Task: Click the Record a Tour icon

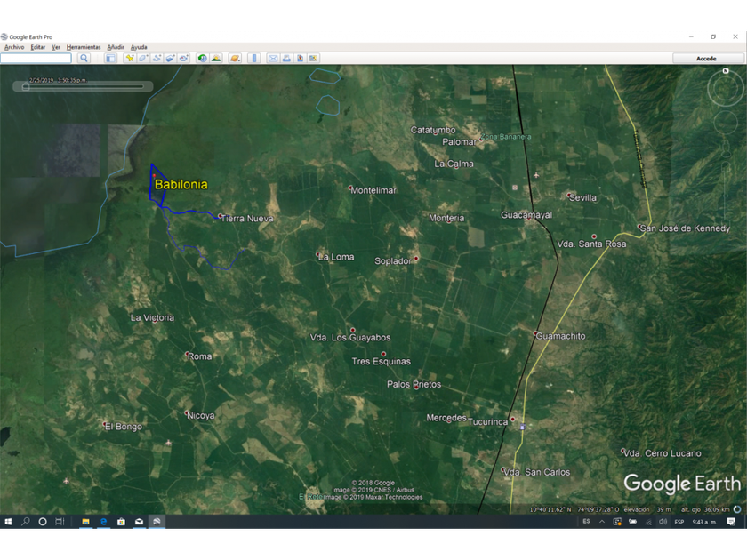Action: pos(183,58)
